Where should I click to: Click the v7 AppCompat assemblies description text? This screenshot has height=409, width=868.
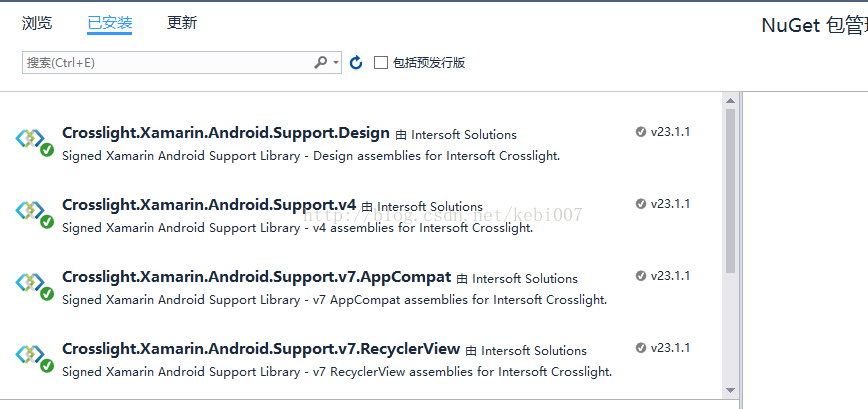point(334,300)
